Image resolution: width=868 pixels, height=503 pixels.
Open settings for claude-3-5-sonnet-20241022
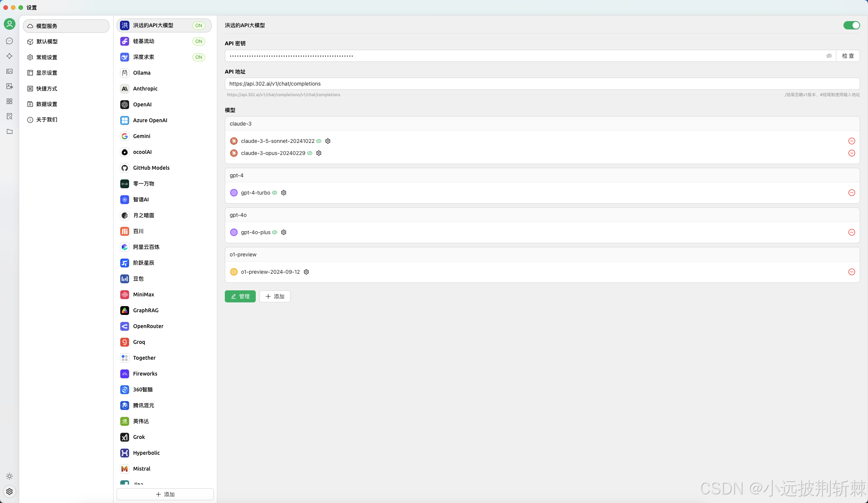point(328,141)
